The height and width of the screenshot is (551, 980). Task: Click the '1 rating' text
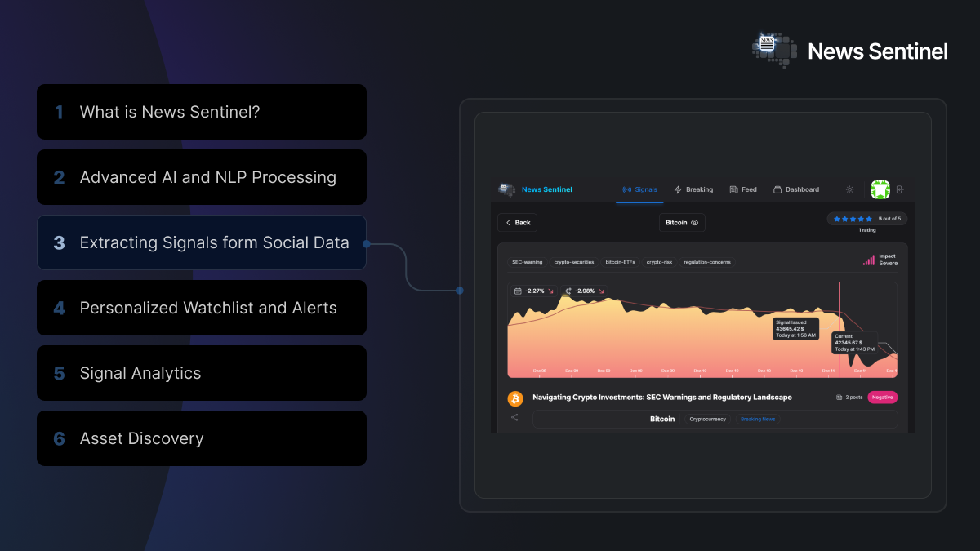click(866, 230)
